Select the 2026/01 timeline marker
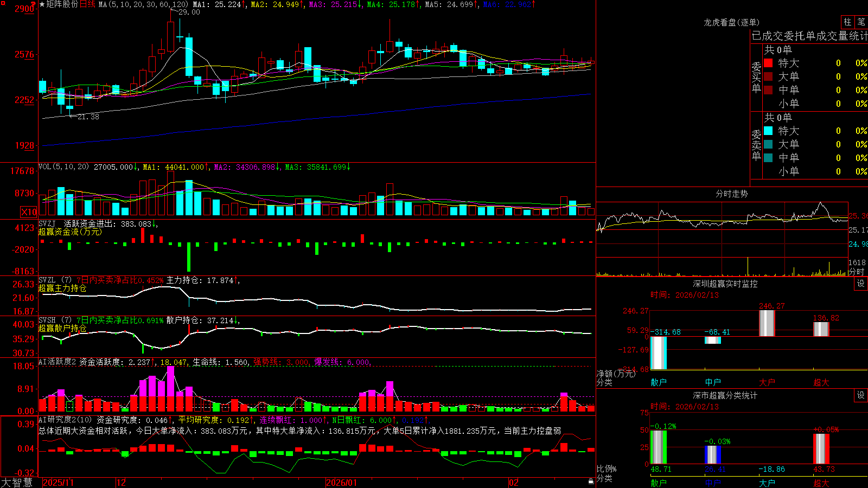The height and width of the screenshot is (488, 868). click(341, 483)
